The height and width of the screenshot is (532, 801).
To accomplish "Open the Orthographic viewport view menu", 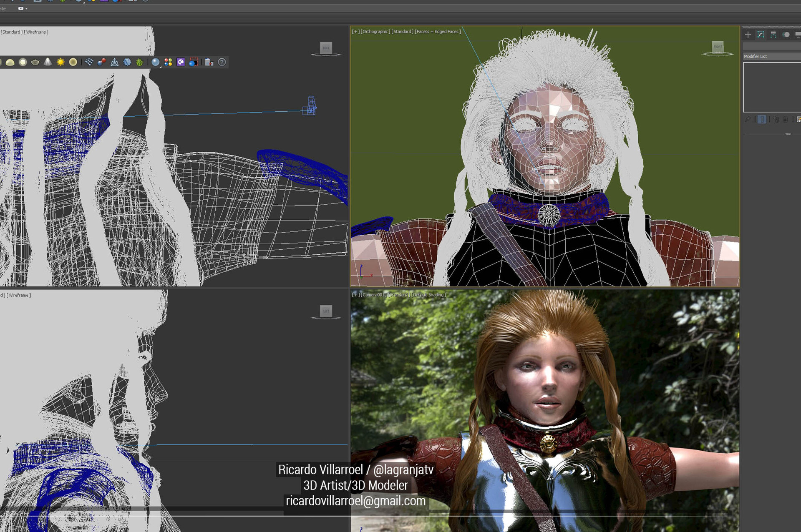I will (x=375, y=32).
